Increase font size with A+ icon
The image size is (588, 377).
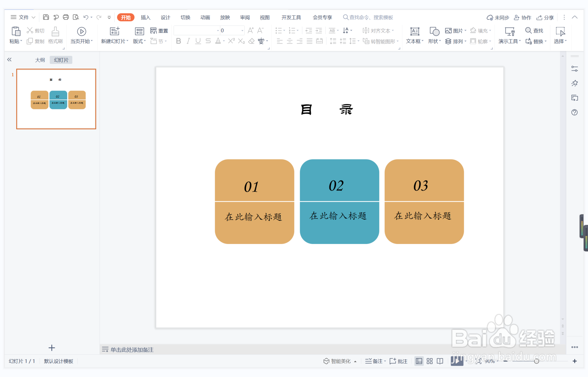coord(250,30)
